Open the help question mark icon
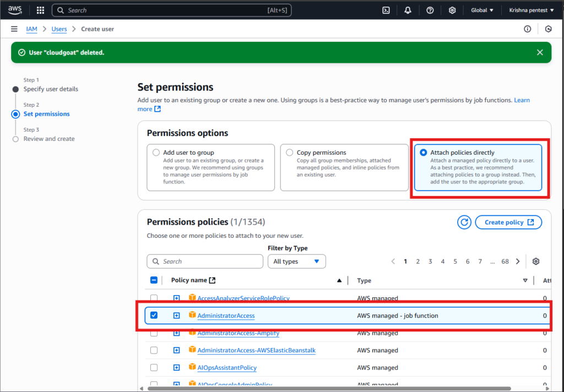564x392 pixels. (430, 10)
